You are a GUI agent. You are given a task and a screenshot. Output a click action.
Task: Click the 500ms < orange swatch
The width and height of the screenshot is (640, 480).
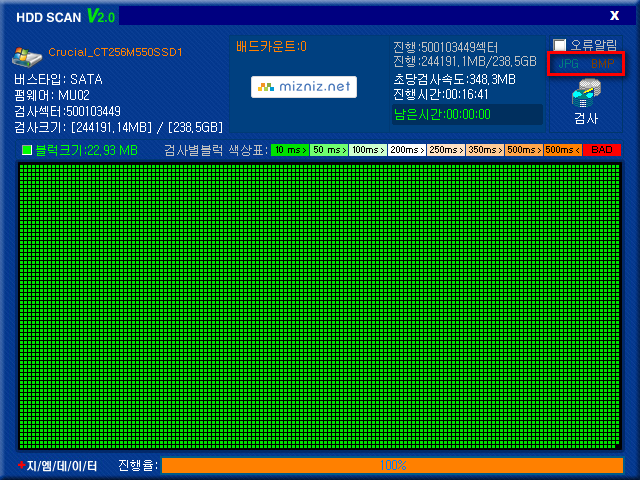tap(563, 150)
